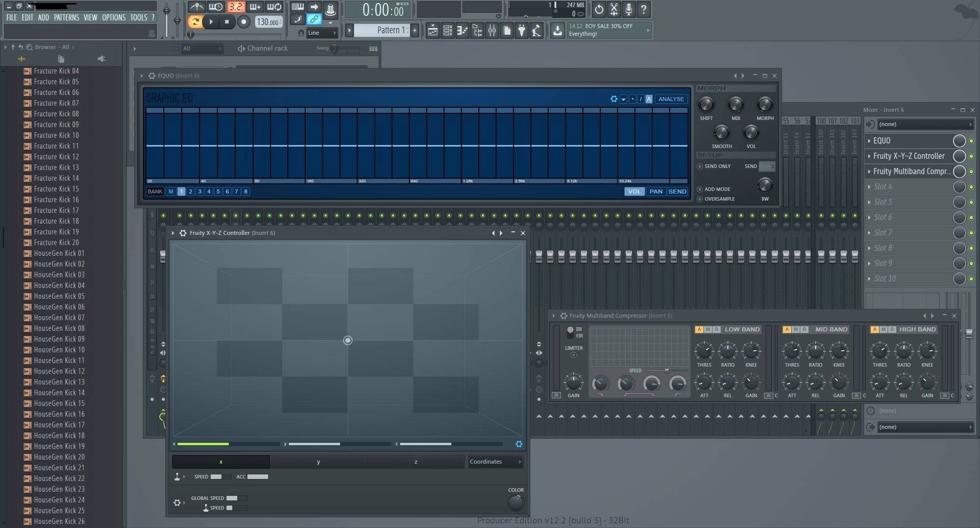The width and height of the screenshot is (980, 528).
Task: Expand Slot 4 menu arrow in mixer
Action: tap(869, 187)
